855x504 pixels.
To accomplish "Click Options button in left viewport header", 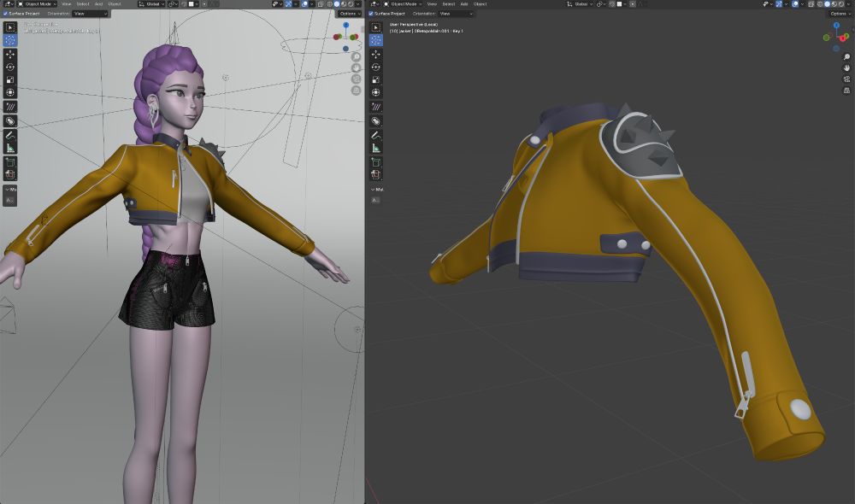I will (348, 14).
